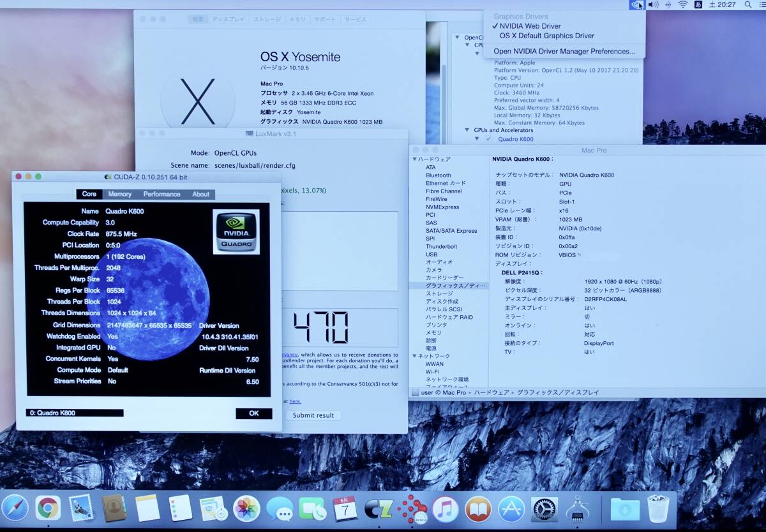Select the ディスプレイ tab in About This Mac

point(229,19)
